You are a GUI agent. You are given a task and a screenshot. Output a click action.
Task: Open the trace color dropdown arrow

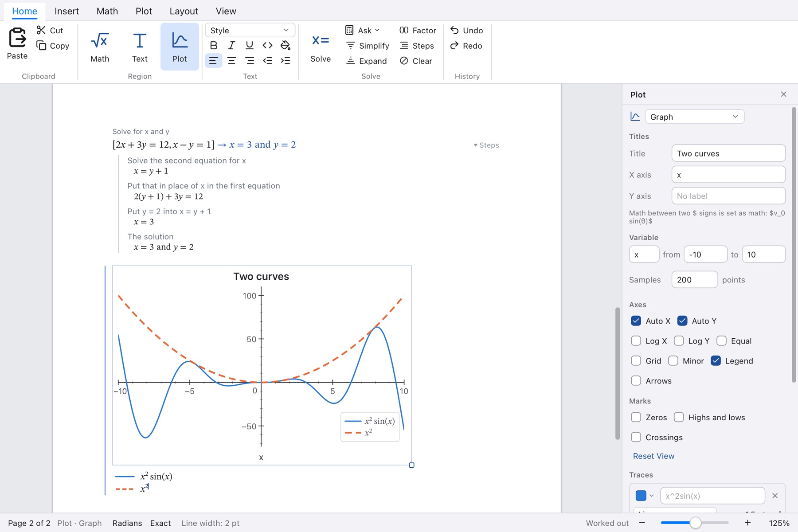click(x=652, y=496)
